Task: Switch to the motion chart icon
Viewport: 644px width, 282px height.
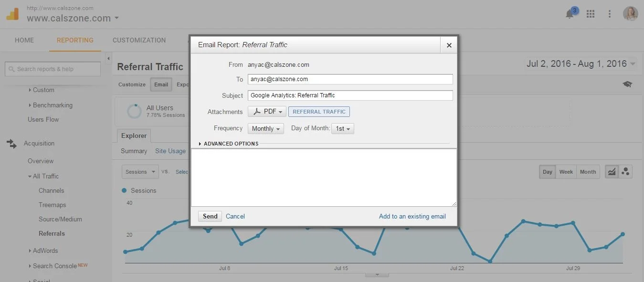Action: [x=625, y=172]
